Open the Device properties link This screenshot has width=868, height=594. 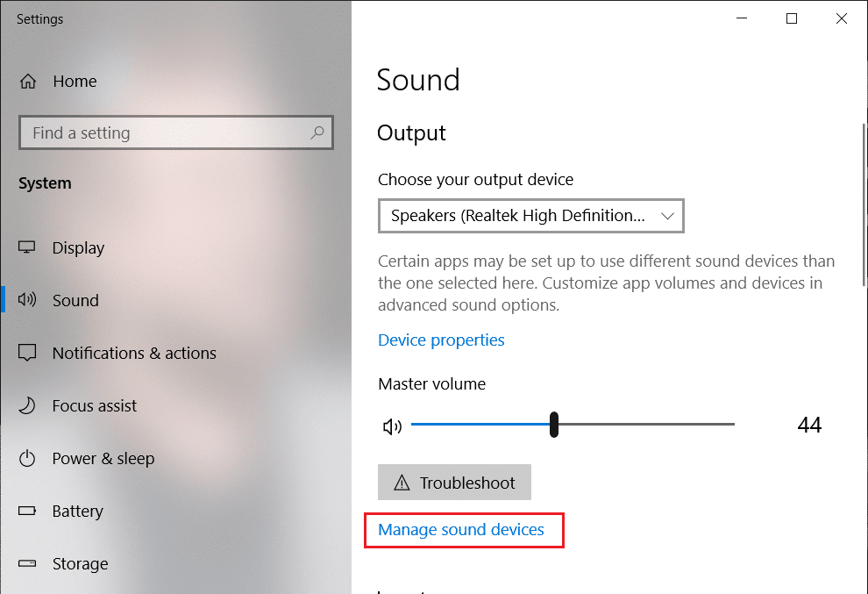(x=441, y=340)
